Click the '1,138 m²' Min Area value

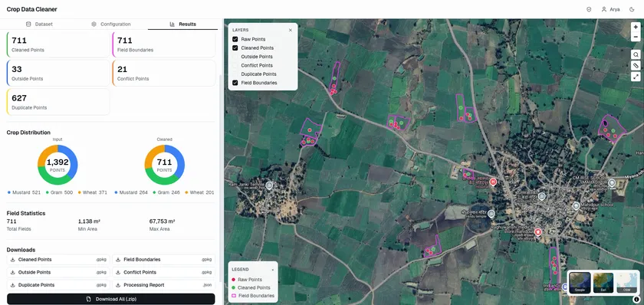coord(89,221)
